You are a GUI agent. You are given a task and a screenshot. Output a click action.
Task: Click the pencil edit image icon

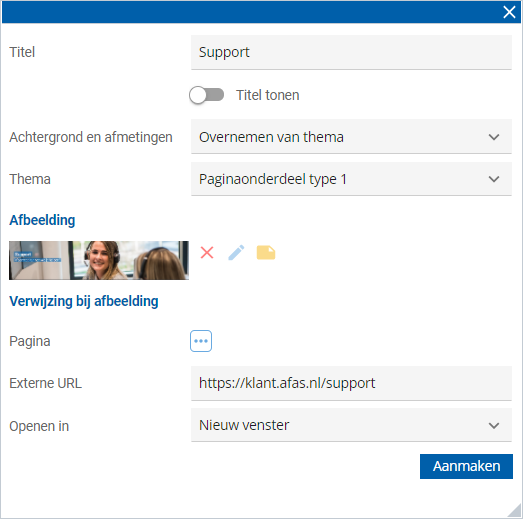pos(236,252)
